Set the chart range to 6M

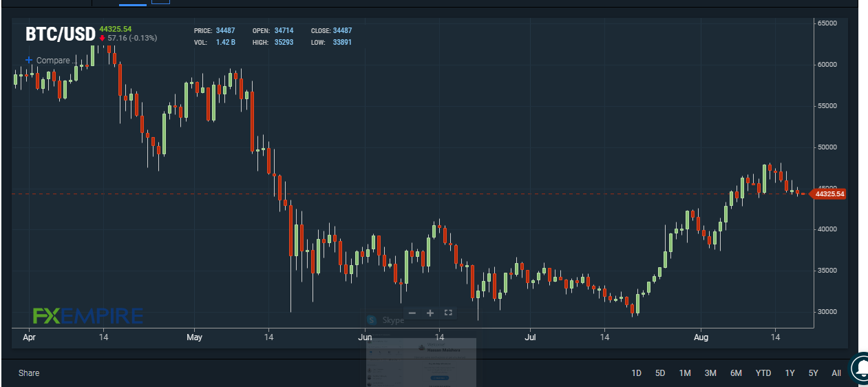[x=736, y=373]
